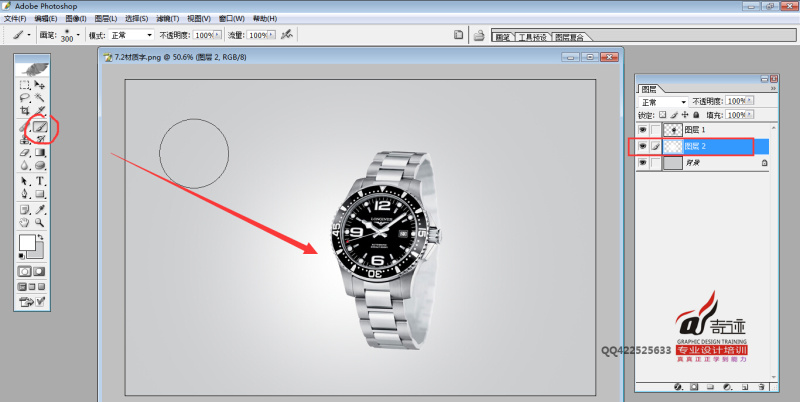Create new fill or adjustment layer

(728, 387)
